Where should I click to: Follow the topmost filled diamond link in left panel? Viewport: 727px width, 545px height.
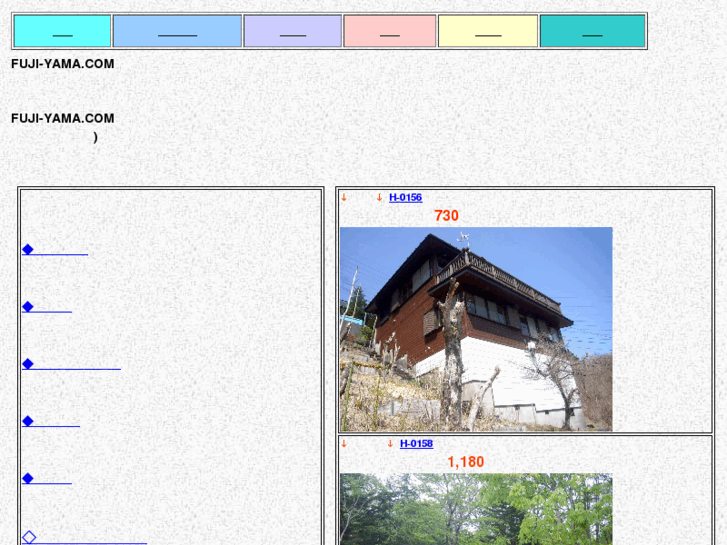tap(55, 250)
